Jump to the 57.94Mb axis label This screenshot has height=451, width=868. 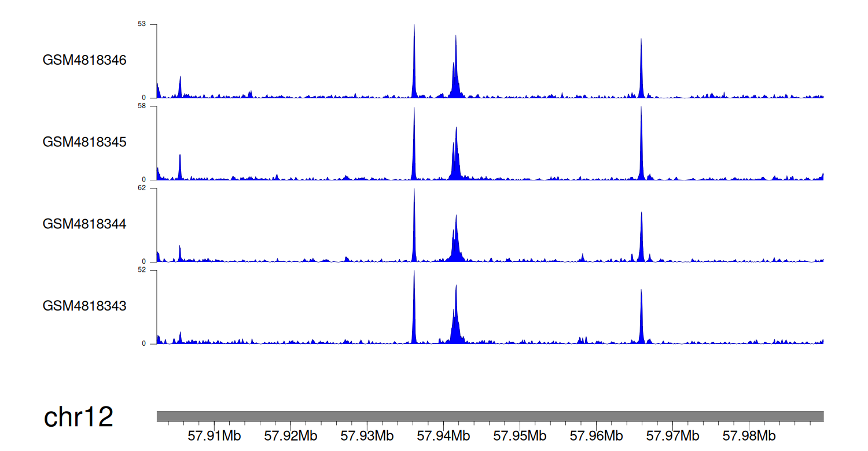tap(443, 435)
